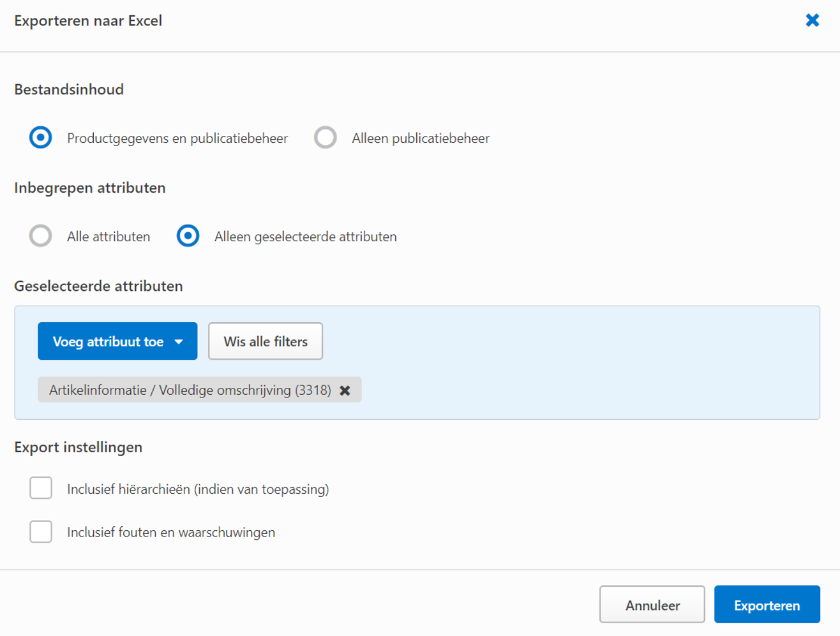Open the Voeg attribuut toe dropdown
This screenshot has height=636, width=840.
coord(117,341)
